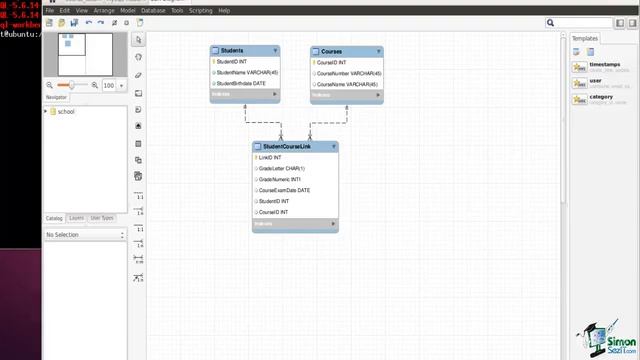The width and height of the screenshot is (640, 360).
Task: Select the place image tool
Action: [138, 126]
